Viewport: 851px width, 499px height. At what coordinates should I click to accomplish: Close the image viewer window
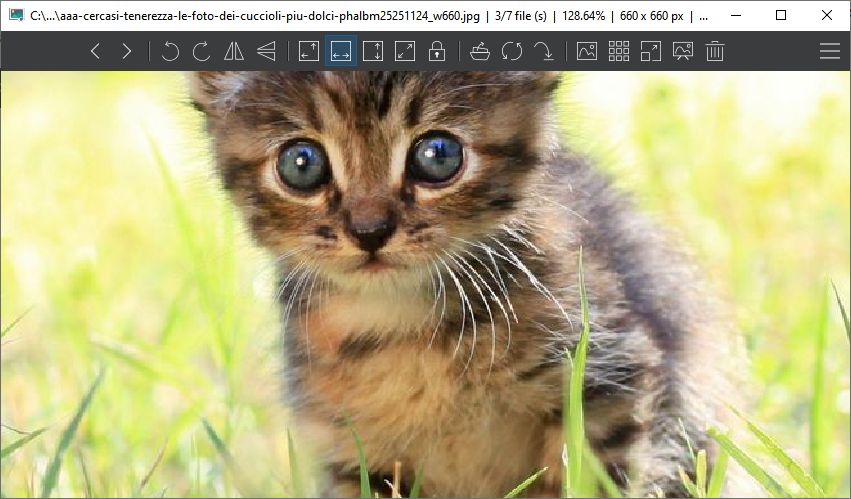(x=827, y=15)
